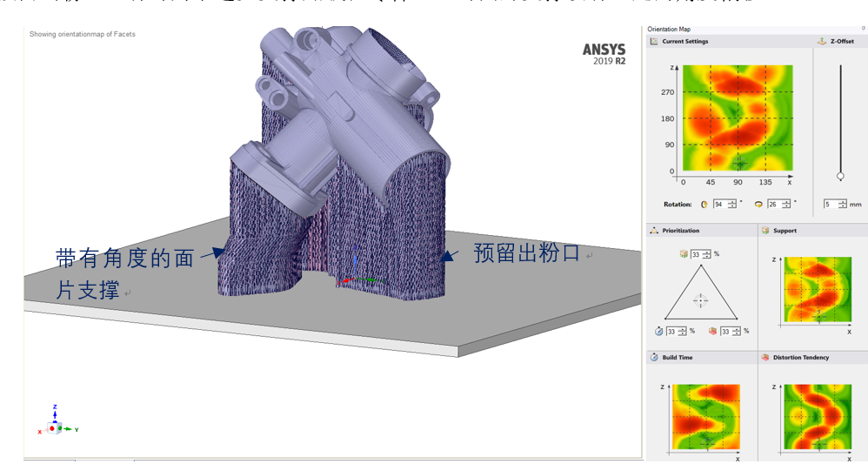
Task: Adjust the second rotation value stepper (26)
Action: point(785,204)
